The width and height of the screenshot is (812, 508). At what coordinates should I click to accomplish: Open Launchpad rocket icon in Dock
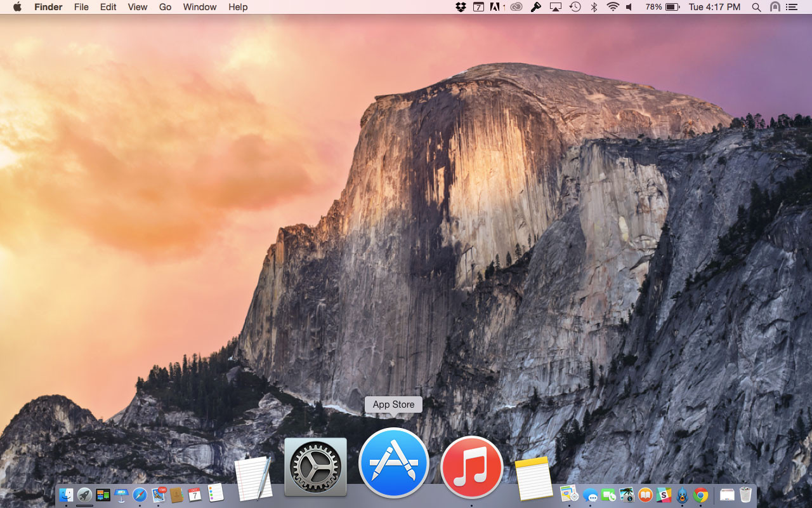(84, 495)
